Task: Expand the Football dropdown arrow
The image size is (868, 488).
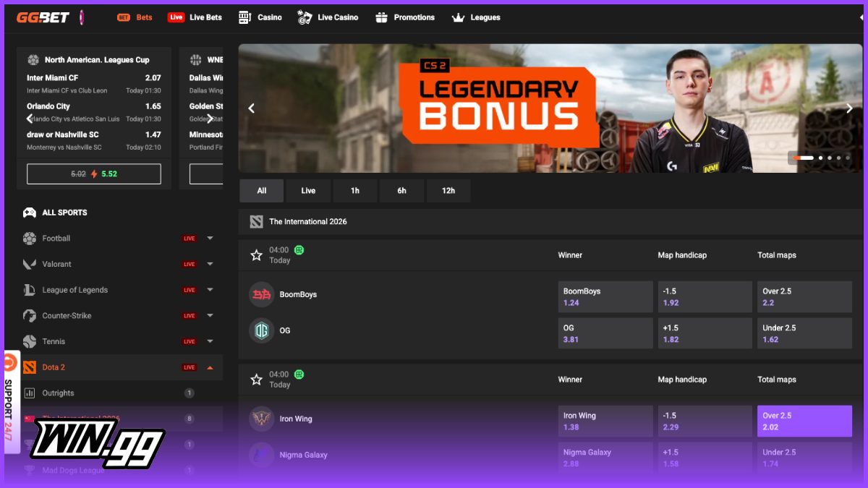Action: [x=210, y=239]
